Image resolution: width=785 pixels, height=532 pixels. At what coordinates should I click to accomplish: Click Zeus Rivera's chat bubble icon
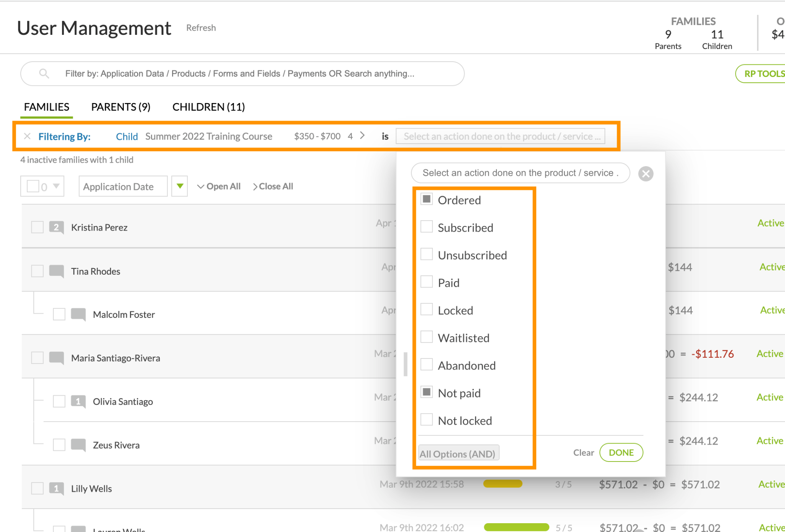[x=78, y=445]
